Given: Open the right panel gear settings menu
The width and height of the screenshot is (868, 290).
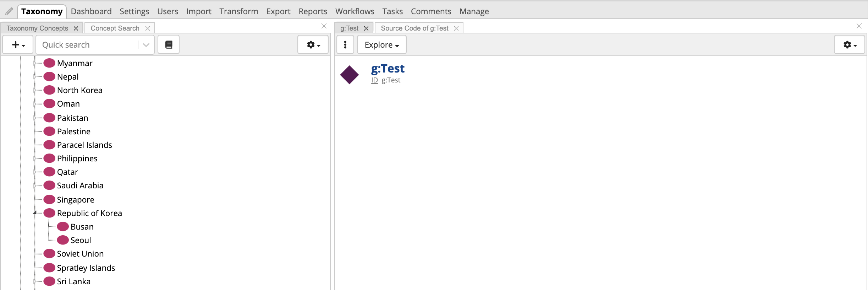Looking at the screenshot, I should click(850, 45).
